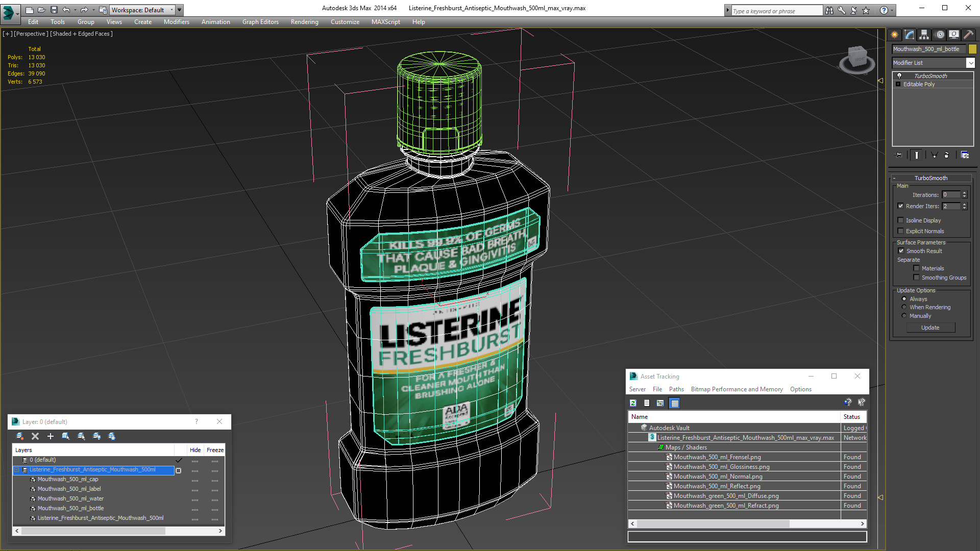Click Delete Layer X icon
980x551 pixels.
coord(35,436)
